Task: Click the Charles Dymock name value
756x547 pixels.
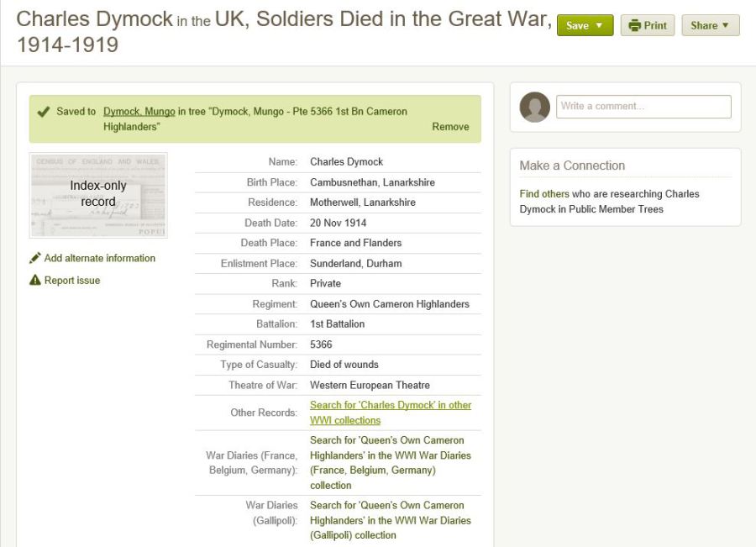Action: (346, 161)
